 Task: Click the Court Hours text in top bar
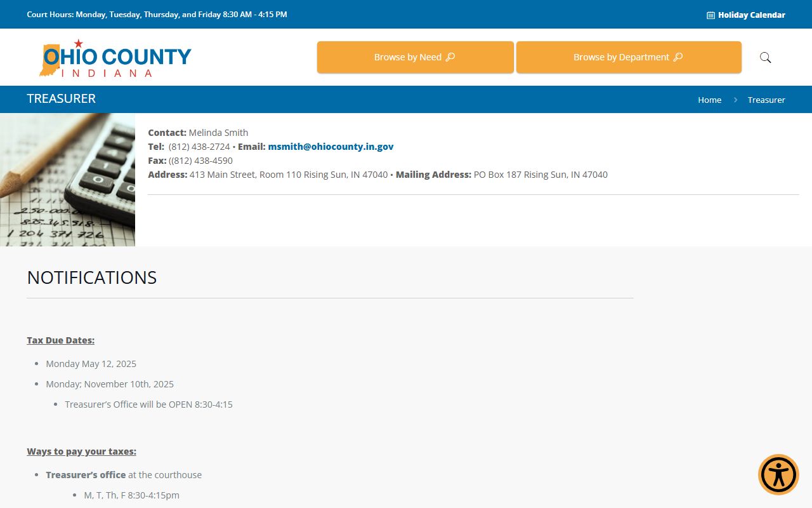157,14
